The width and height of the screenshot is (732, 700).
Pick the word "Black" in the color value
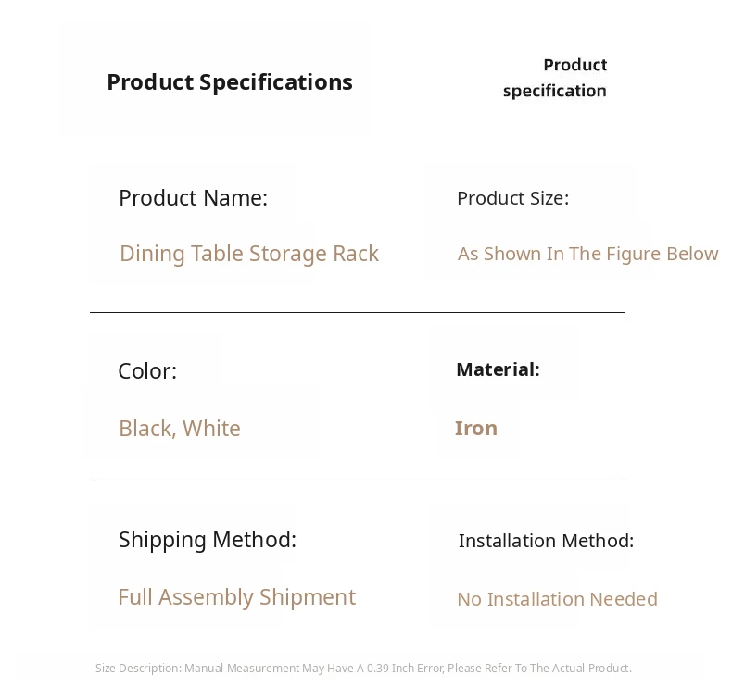(x=145, y=429)
